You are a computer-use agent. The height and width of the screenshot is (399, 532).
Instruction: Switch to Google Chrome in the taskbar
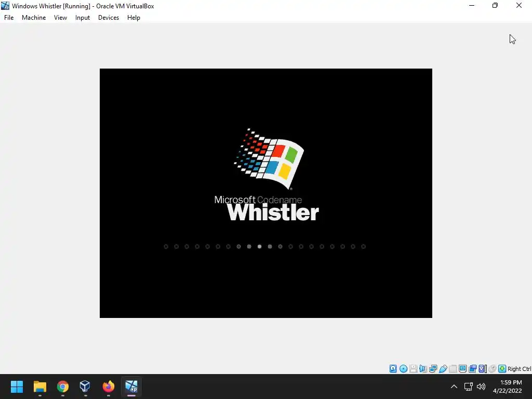(63, 387)
